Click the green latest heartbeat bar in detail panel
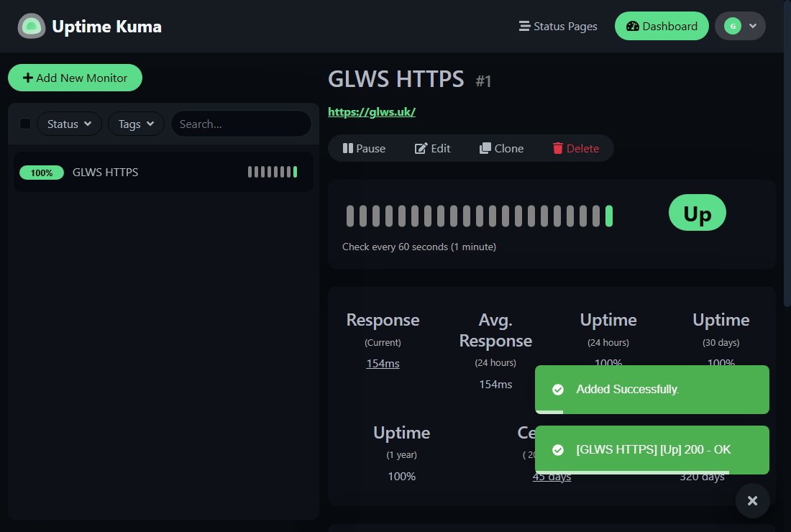Viewport: 791px width, 532px height. tap(609, 216)
